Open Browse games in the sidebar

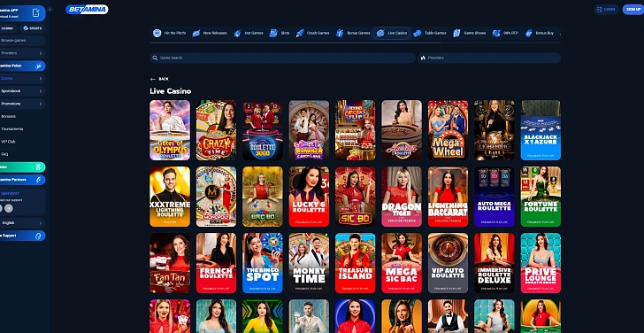coord(23,41)
